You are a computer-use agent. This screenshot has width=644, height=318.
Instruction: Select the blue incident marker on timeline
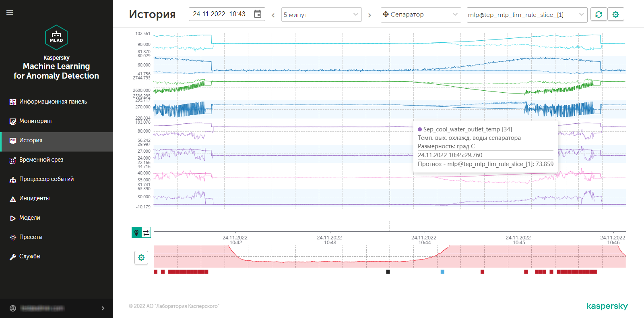tap(442, 272)
